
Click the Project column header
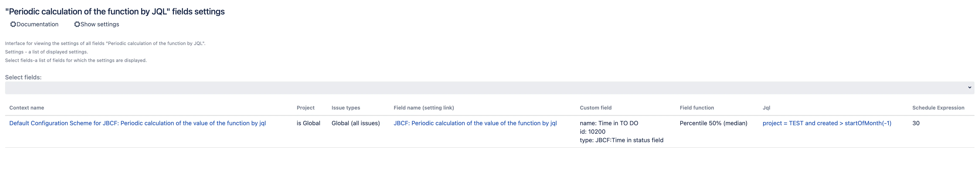point(305,108)
